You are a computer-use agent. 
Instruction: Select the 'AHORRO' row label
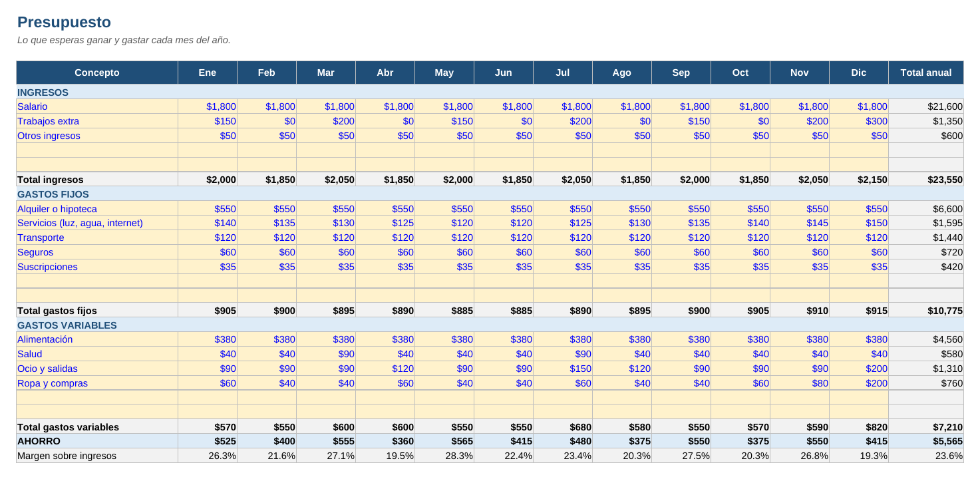pos(97,441)
